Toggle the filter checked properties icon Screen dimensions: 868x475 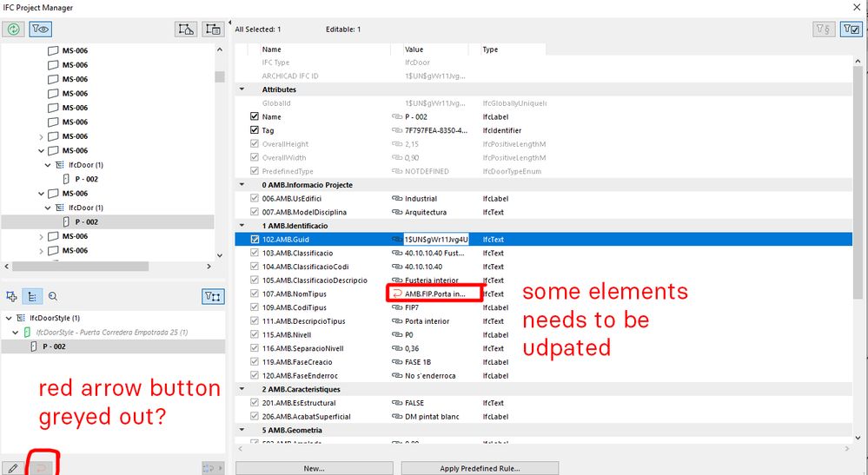pyautogui.click(x=851, y=30)
